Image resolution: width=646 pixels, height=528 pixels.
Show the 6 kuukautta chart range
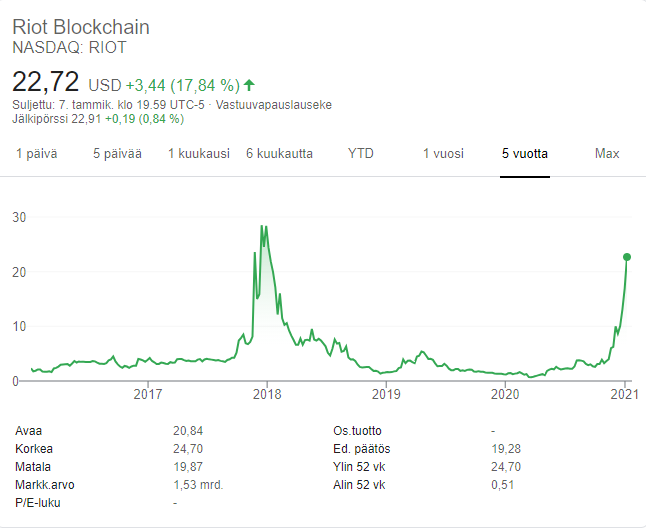(279, 153)
